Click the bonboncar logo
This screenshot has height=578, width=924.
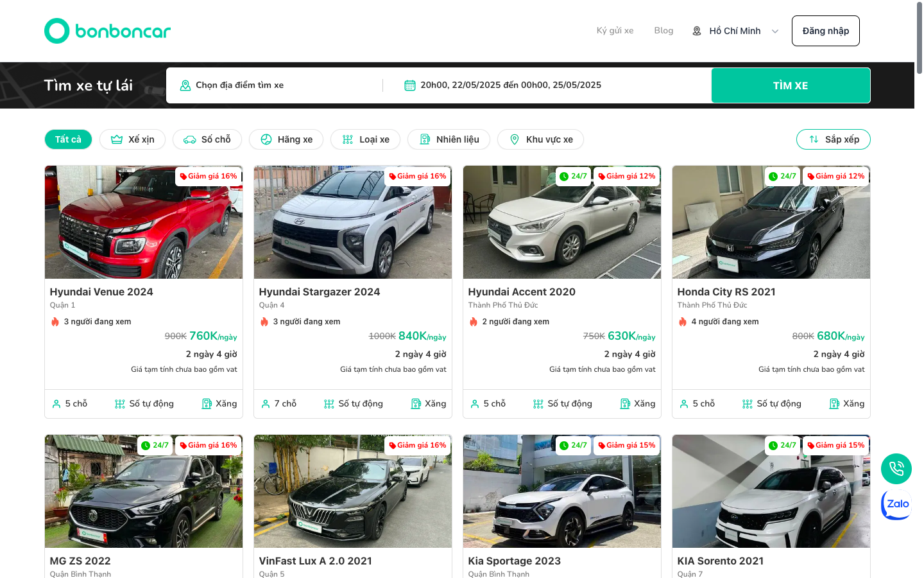coord(107,31)
